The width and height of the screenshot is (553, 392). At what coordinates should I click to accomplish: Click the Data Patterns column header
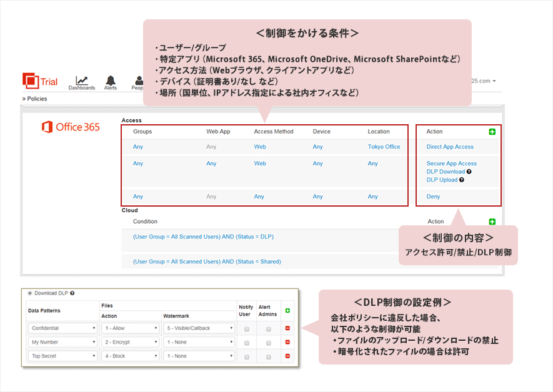pos(44,311)
